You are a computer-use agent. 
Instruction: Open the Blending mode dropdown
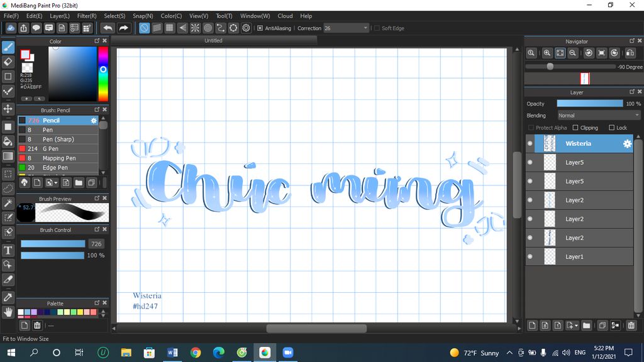(x=599, y=116)
